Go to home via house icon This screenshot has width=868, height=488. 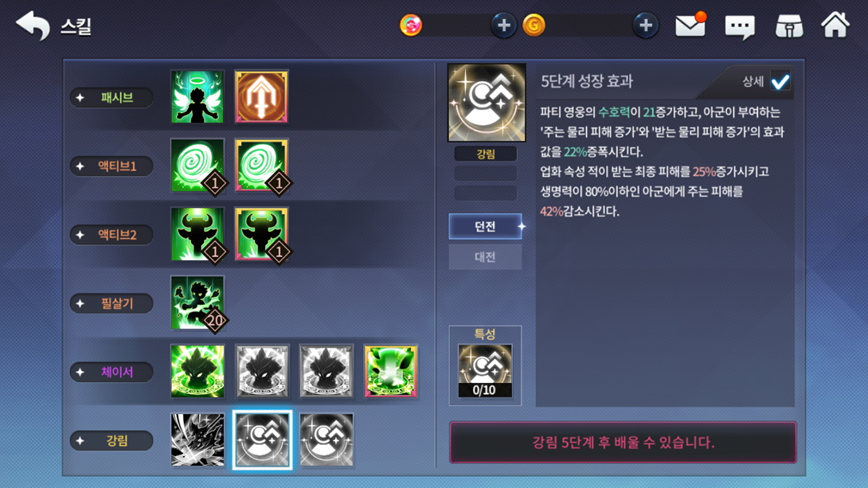[x=835, y=25]
